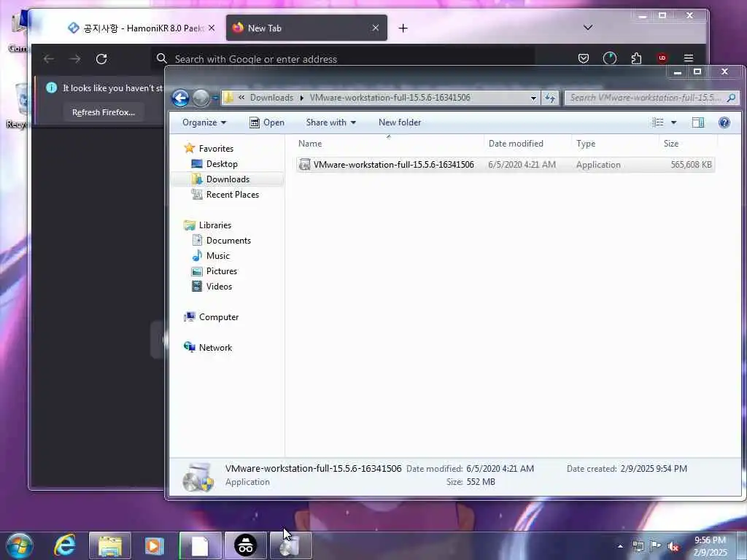Click the magnifier icon in the Explorer search box
747x560 pixels.
pos(731,98)
